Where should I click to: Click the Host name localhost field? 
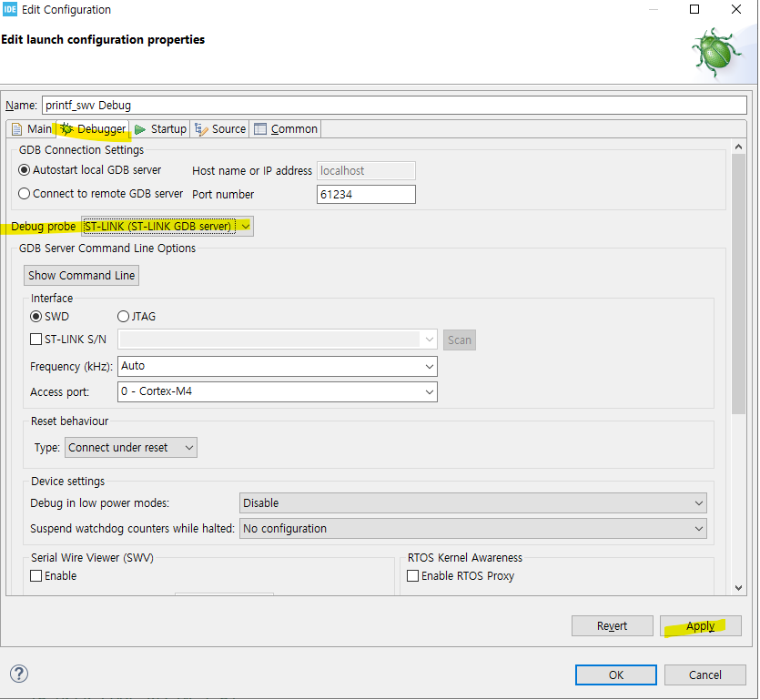pyautogui.click(x=366, y=170)
